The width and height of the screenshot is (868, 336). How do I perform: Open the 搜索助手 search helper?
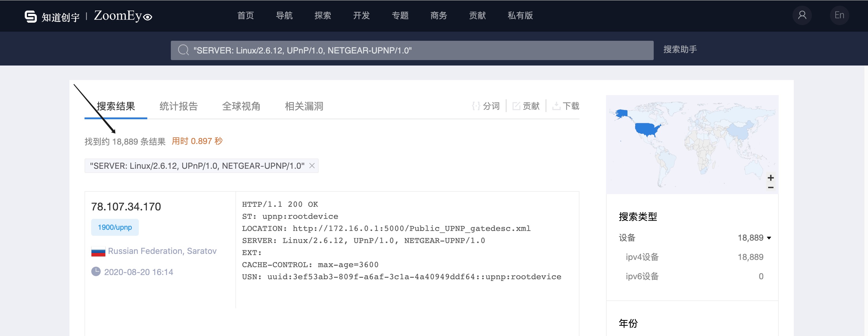coord(680,50)
